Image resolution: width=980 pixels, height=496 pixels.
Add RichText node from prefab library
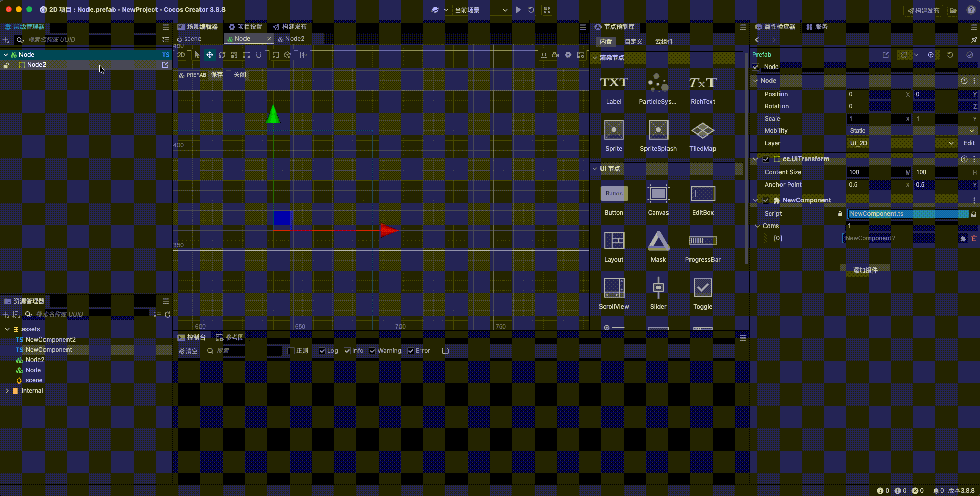coord(703,89)
